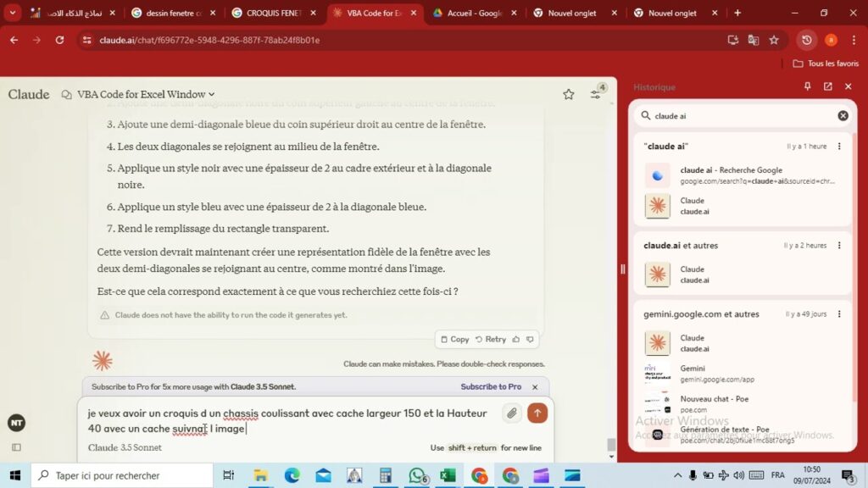Open Historique panel in new tab icon
The height and width of the screenshot is (488, 868).
(828, 86)
